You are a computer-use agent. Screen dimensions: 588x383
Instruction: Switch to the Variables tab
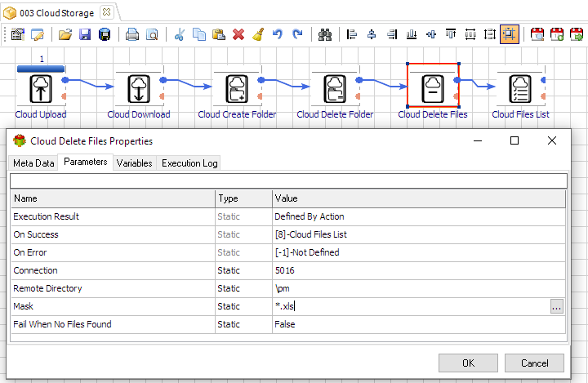click(134, 163)
